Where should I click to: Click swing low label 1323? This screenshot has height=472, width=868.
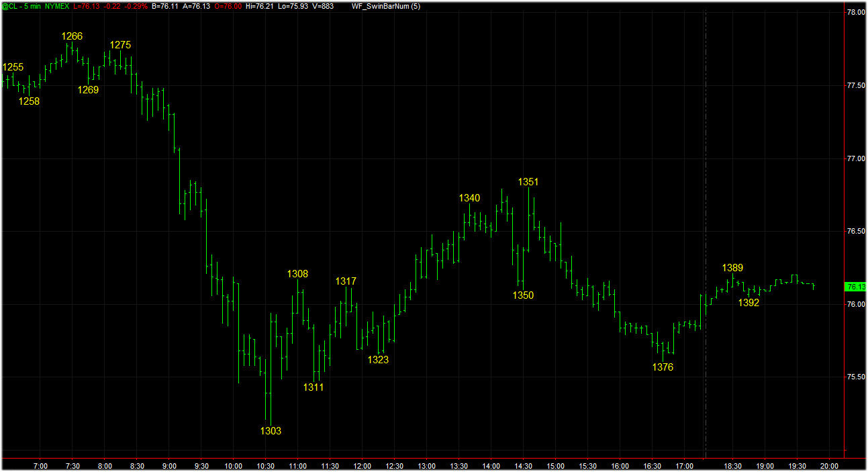378,360
